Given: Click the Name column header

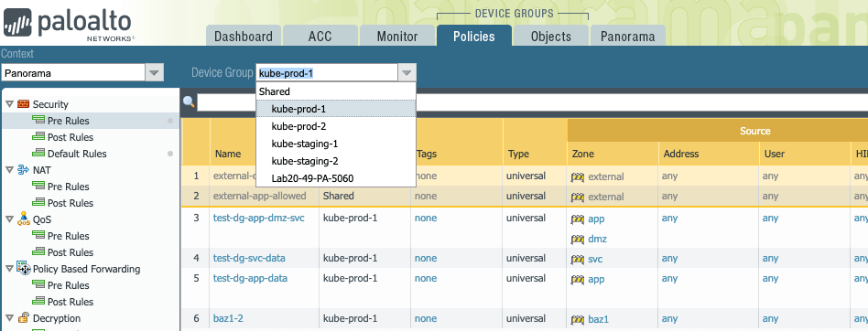Looking at the screenshot, I should 228,155.
